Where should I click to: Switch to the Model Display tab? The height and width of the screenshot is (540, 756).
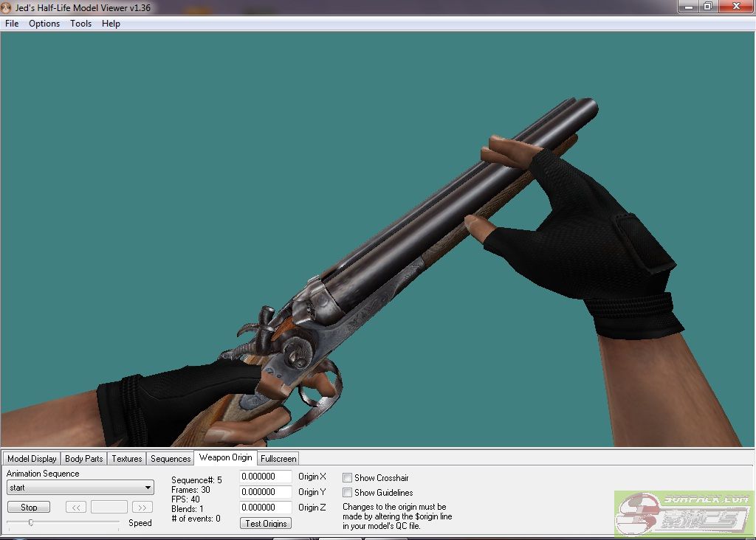[32, 459]
